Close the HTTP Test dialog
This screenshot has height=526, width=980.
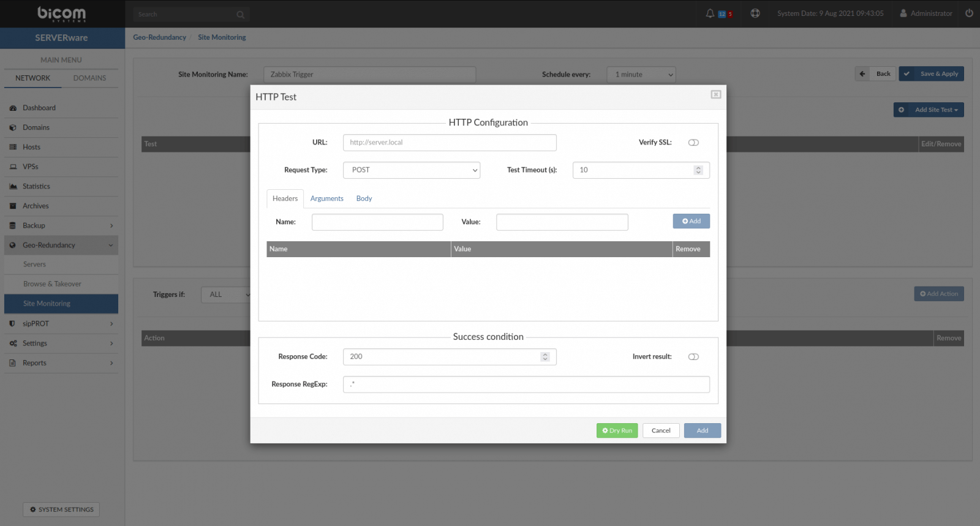click(716, 94)
